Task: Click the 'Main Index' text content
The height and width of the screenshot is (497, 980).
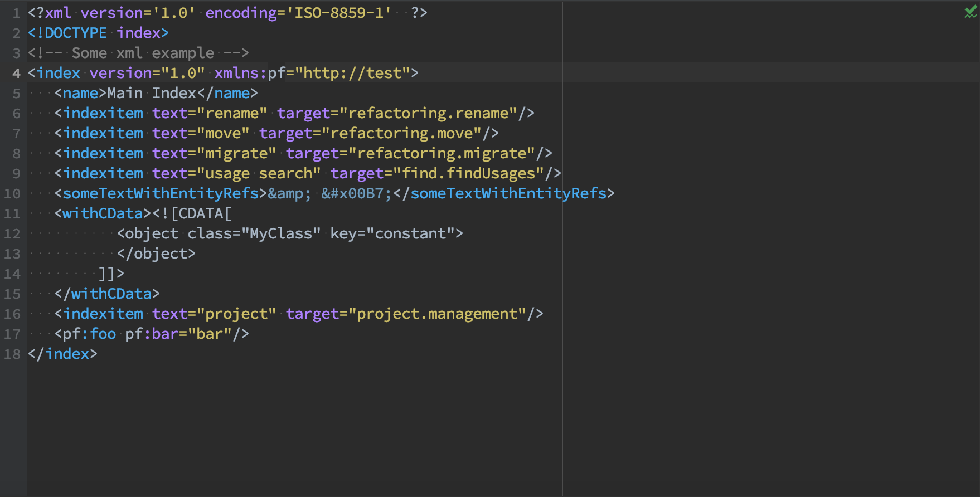Action: click(152, 93)
